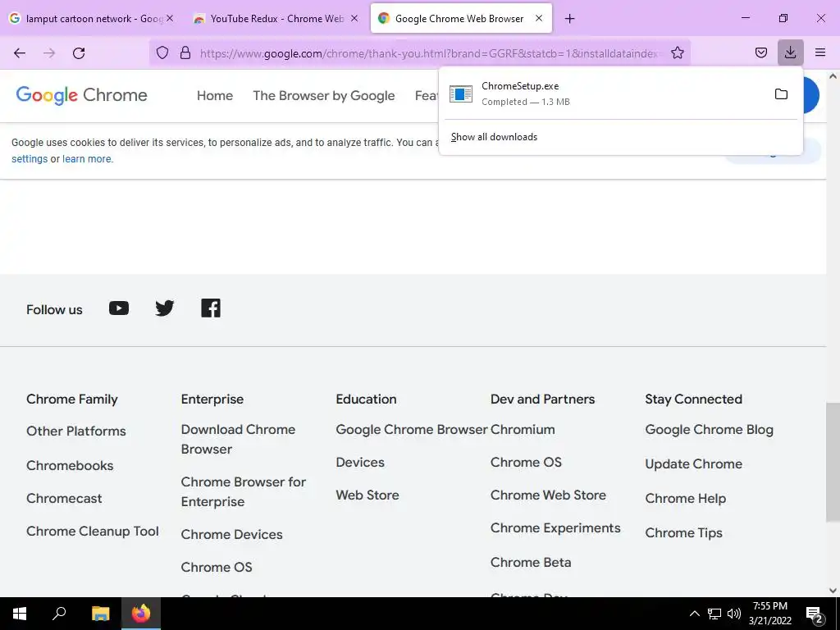Launch File Explorer from the taskbar
Image resolution: width=840 pixels, height=630 pixels.
coord(100,614)
